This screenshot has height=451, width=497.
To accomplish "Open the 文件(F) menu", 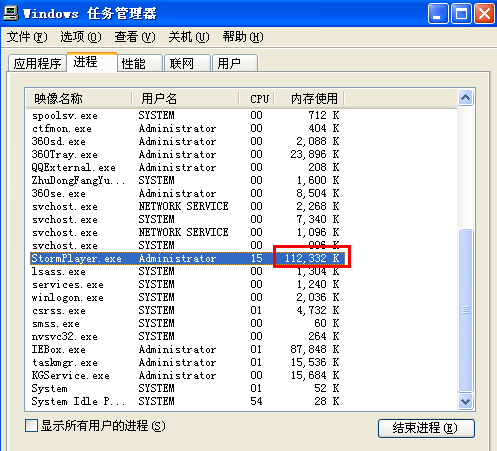I will [27, 37].
